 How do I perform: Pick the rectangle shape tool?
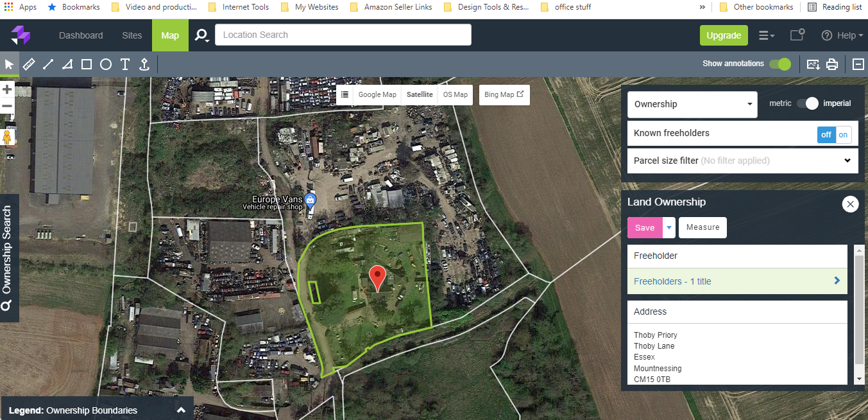(87, 64)
